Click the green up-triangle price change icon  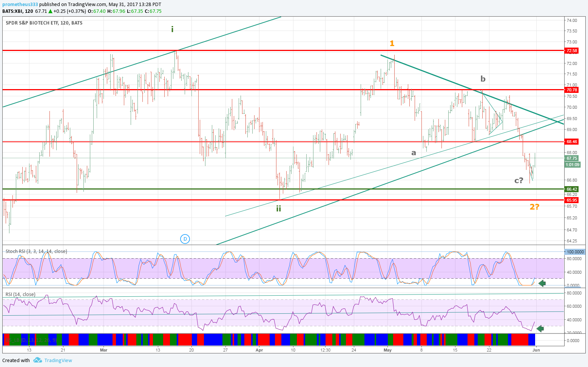click(x=50, y=11)
